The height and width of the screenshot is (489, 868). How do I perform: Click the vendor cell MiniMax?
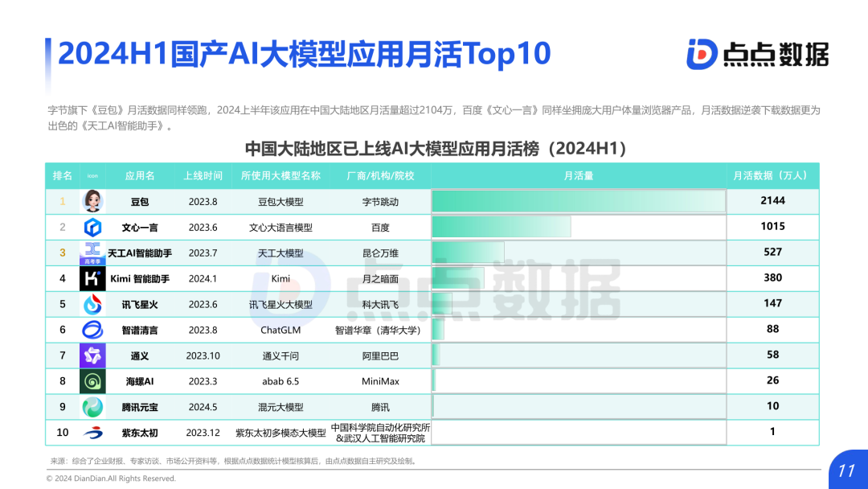click(380, 381)
